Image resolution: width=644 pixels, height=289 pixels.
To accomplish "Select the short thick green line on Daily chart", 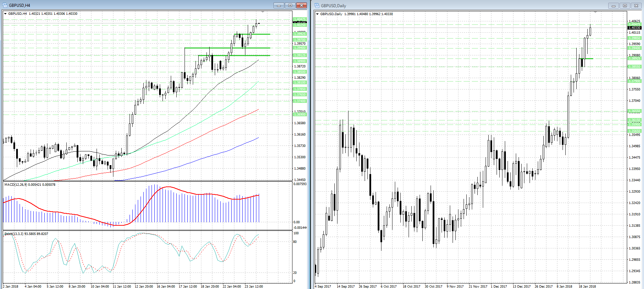I will [x=586, y=58].
